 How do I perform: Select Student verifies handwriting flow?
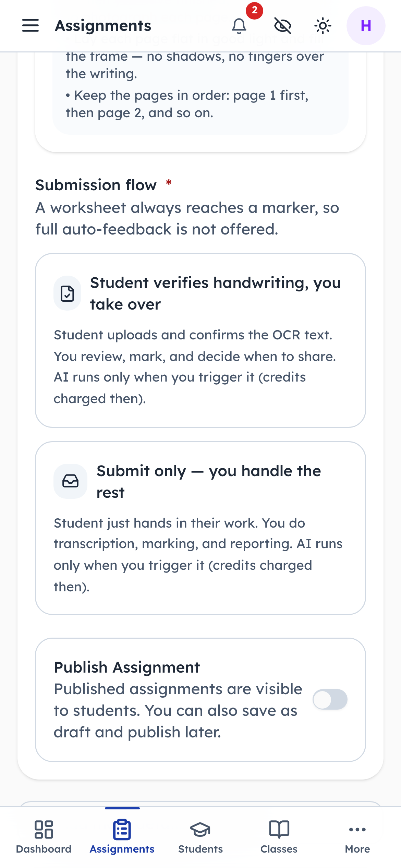[200, 340]
